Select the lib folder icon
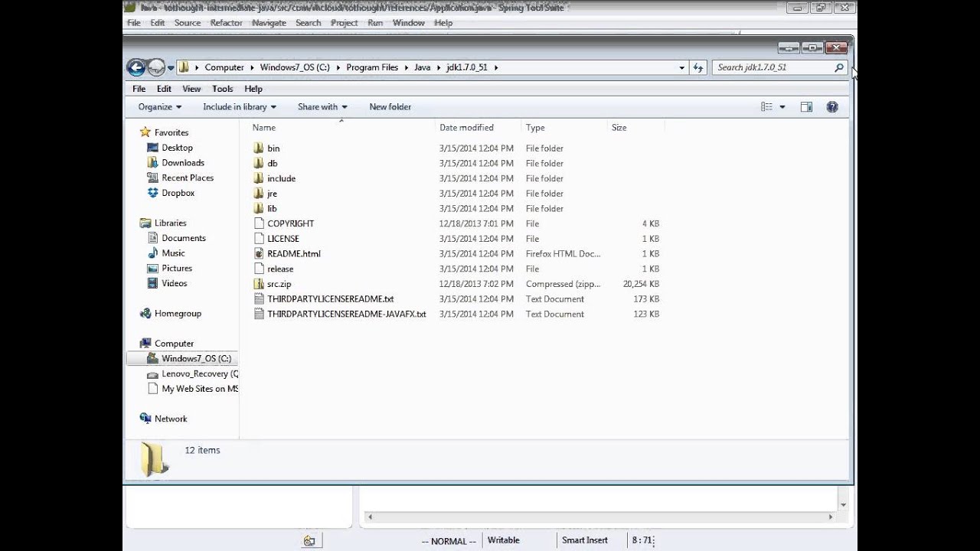This screenshot has width=980, height=551. 258,208
